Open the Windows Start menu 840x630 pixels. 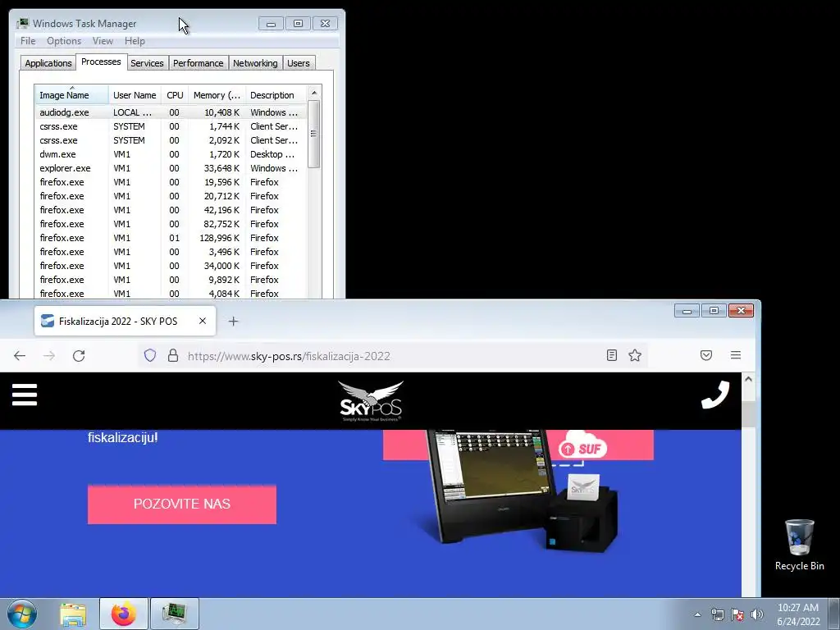(x=22, y=614)
